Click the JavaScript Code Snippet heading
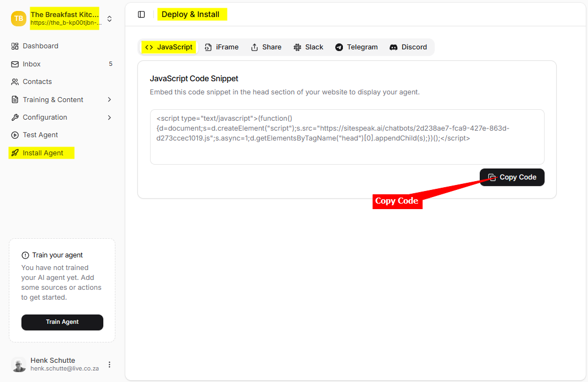 click(x=194, y=78)
